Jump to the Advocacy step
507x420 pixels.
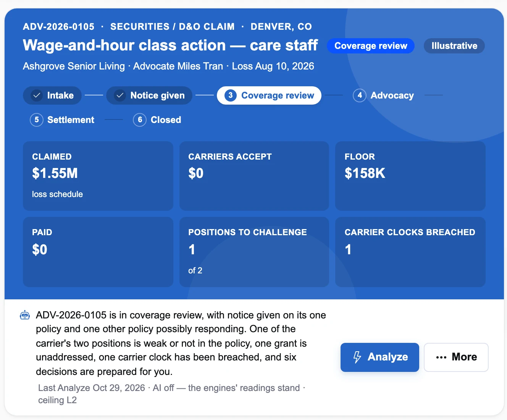384,95
